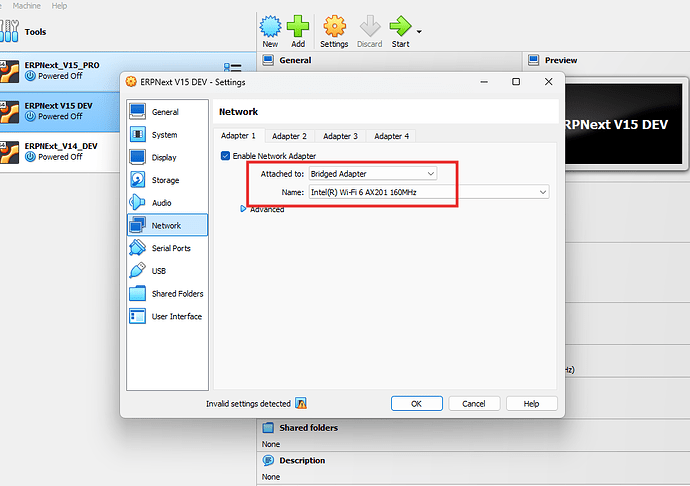The width and height of the screenshot is (690, 486).
Task: Switch to the Adapter 1 tab
Action: 239,136
